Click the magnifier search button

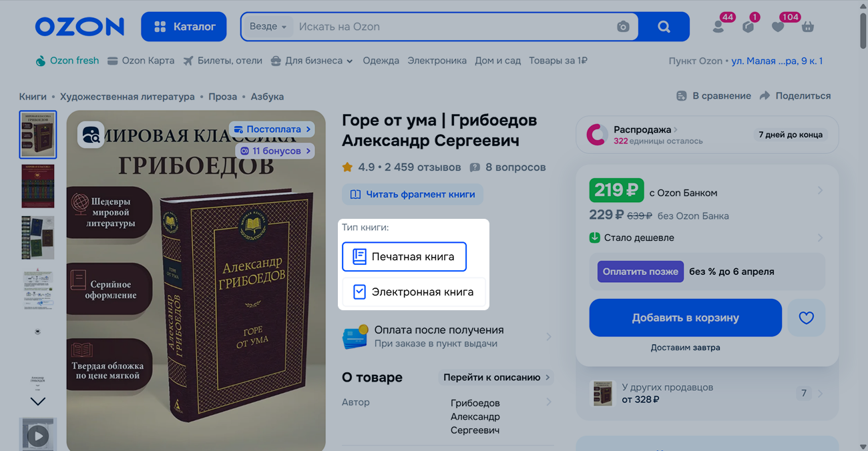pyautogui.click(x=664, y=27)
